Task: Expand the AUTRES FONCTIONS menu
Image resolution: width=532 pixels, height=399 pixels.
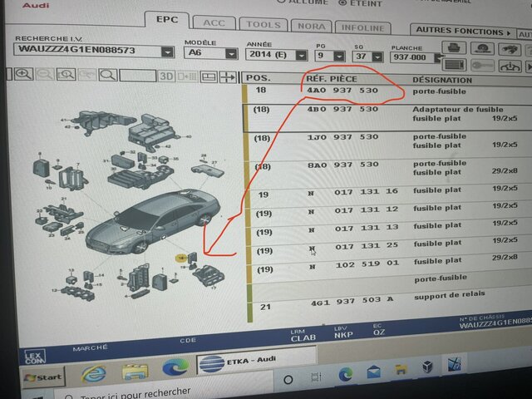Action: point(463,31)
